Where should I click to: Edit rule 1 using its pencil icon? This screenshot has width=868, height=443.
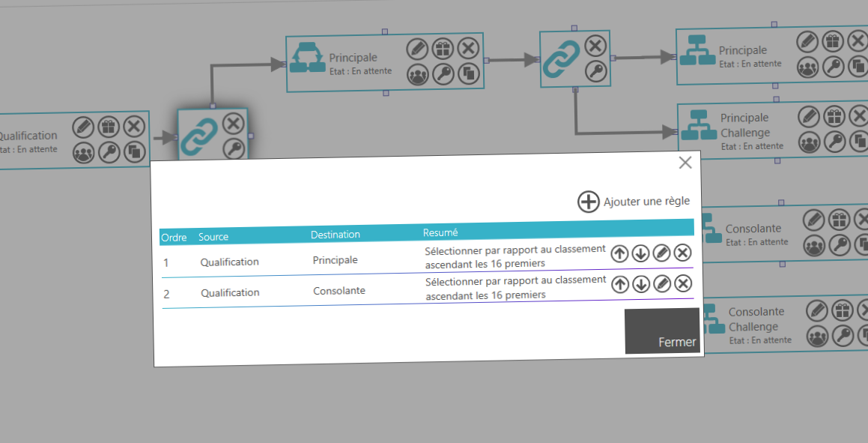(x=661, y=253)
